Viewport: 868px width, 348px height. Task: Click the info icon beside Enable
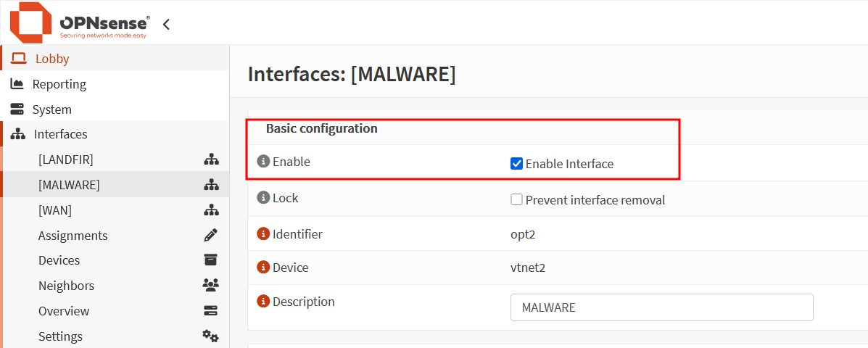tap(263, 162)
